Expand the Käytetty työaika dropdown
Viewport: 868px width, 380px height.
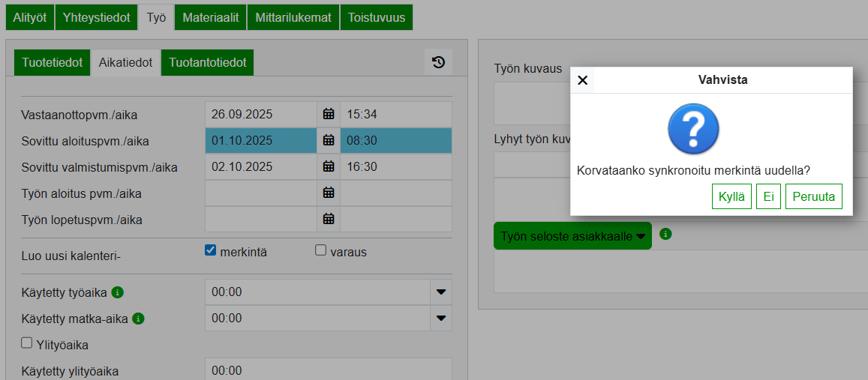[x=441, y=292]
